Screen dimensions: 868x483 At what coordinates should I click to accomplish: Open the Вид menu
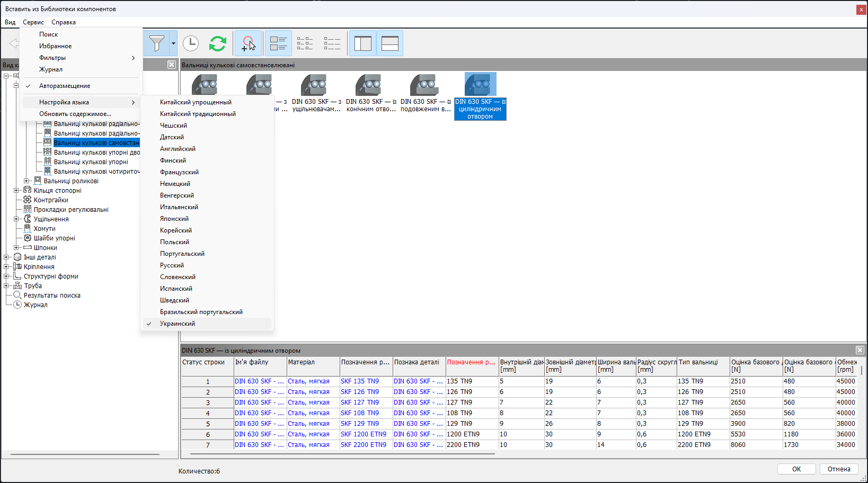click(x=10, y=22)
